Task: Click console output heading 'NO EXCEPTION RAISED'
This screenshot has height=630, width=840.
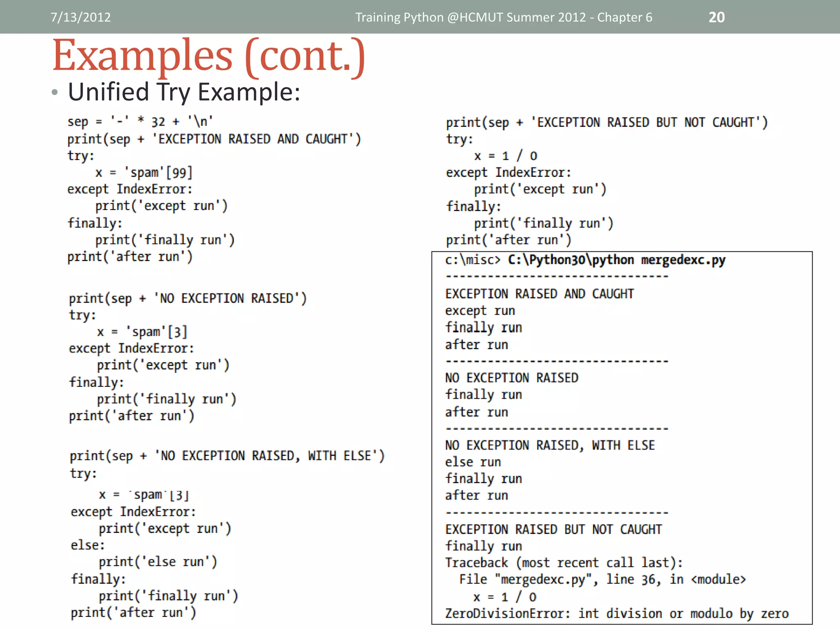Action: coord(511,378)
